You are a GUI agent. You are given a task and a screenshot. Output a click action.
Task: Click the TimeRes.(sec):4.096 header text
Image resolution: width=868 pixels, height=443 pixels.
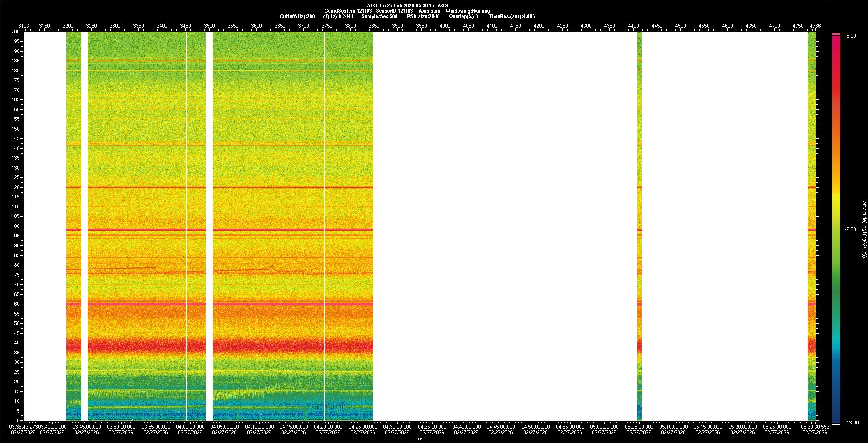[512, 16]
